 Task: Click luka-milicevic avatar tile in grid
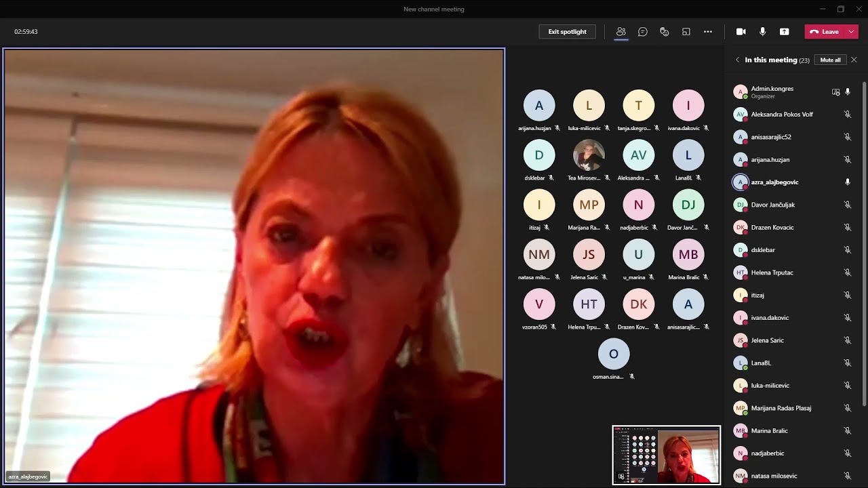coord(589,106)
